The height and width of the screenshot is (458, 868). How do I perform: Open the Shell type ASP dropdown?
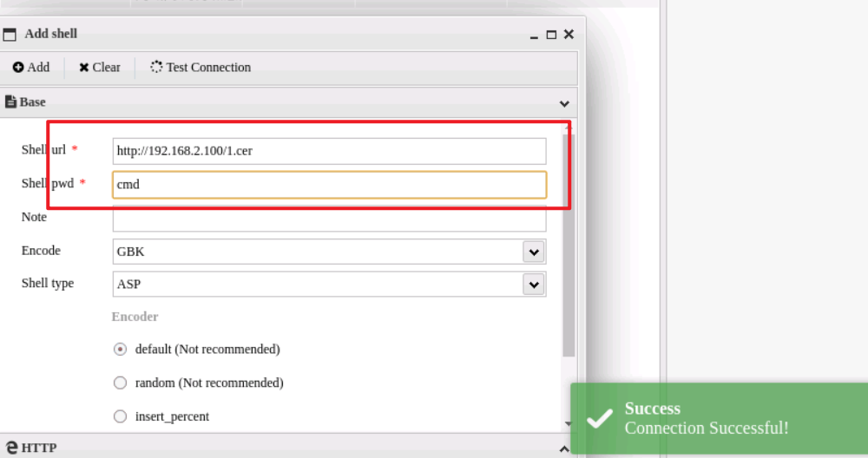coord(534,285)
